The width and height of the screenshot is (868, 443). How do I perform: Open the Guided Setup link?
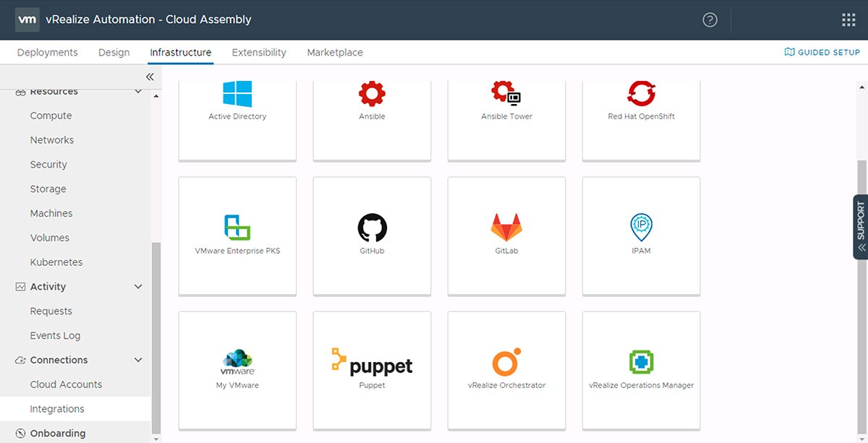(x=821, y=51)
